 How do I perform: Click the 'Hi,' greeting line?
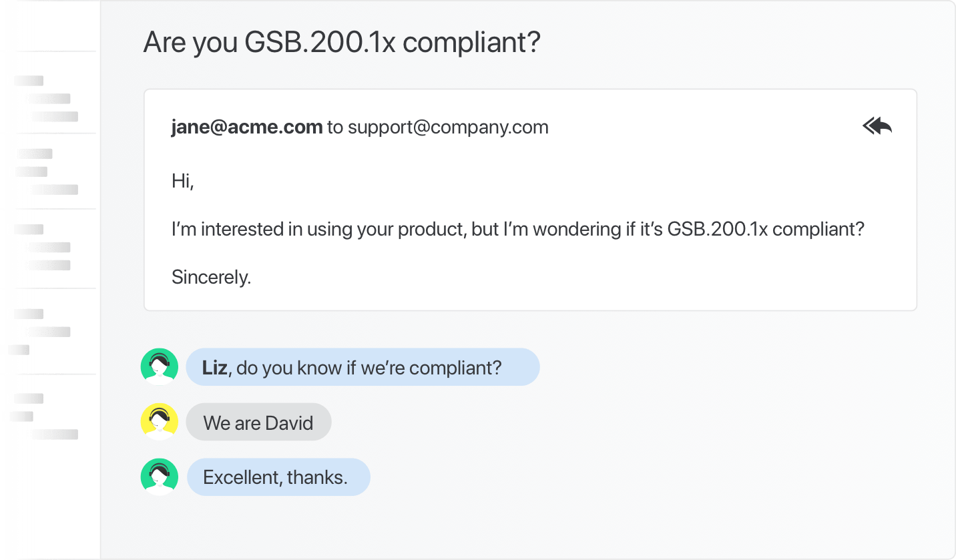click(183, 181)
